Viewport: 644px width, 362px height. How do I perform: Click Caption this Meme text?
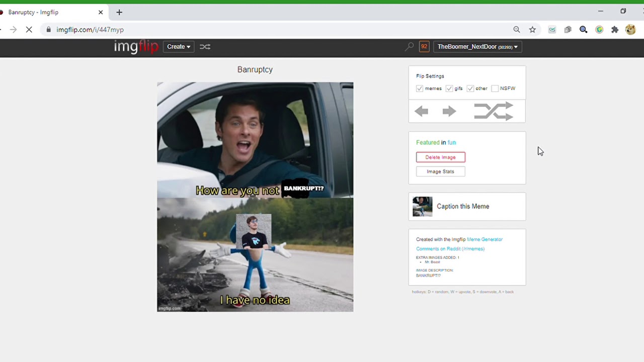(463, 207)
